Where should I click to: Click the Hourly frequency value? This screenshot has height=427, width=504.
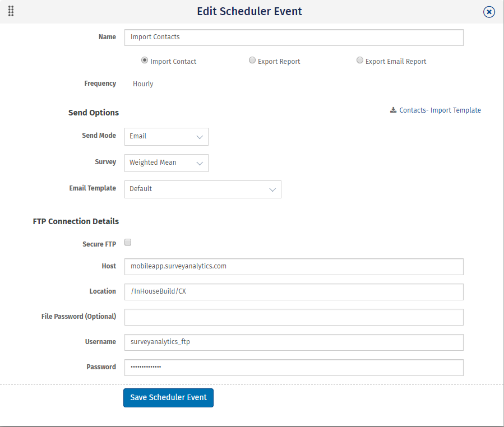tap(143, 84)
